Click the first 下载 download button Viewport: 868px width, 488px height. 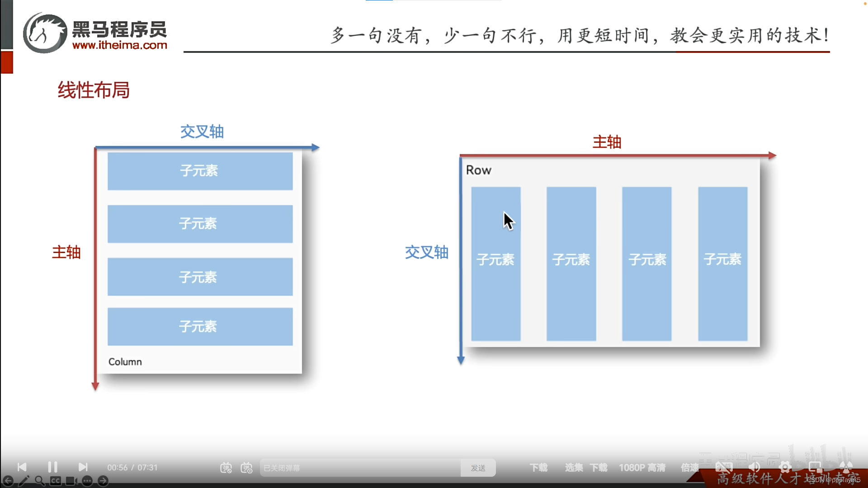click(538, 468)
